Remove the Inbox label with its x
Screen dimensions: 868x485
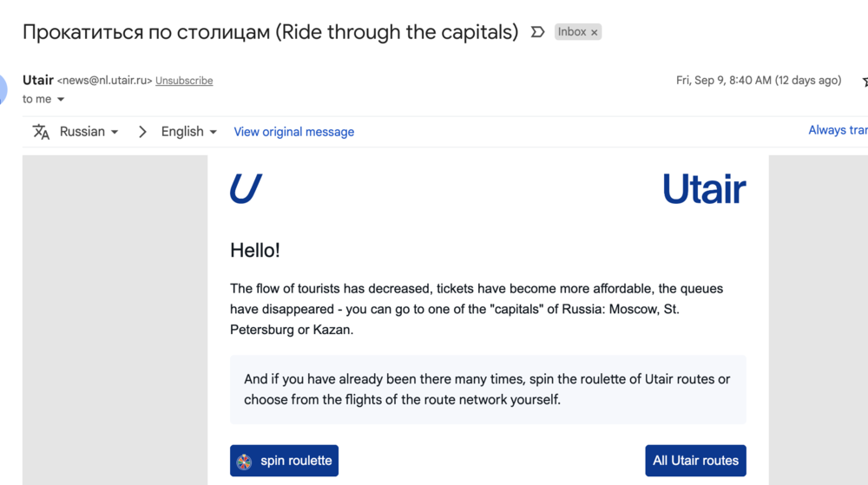tap(595, 32)
